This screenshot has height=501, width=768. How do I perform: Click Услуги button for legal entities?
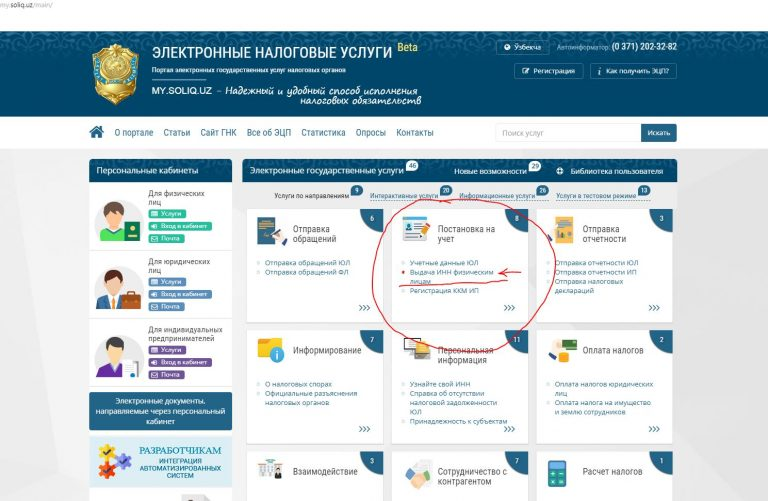tap(167, 282)
